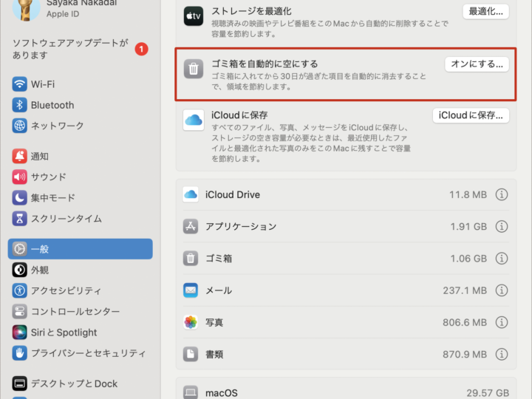The height and width of the screenshot is (399, 532).
Task: Click the ゴミ箱 row trash icon
Action: pos(191,258)
